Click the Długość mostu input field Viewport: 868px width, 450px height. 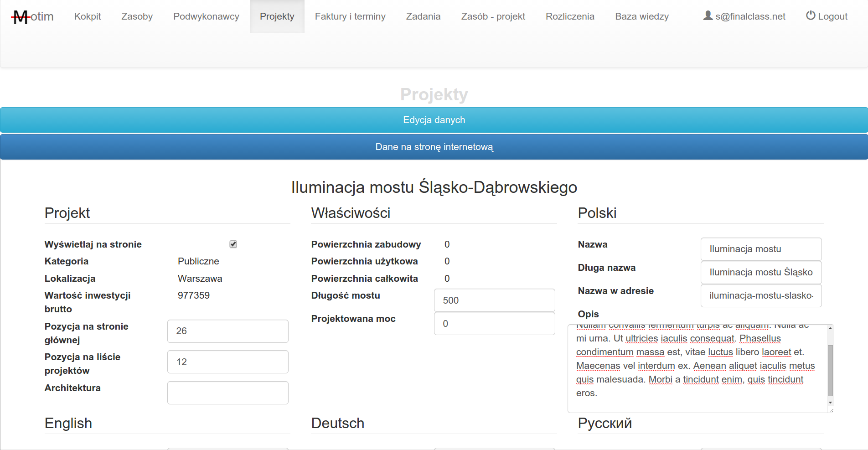pyautogui.click(x=494, y=300)
